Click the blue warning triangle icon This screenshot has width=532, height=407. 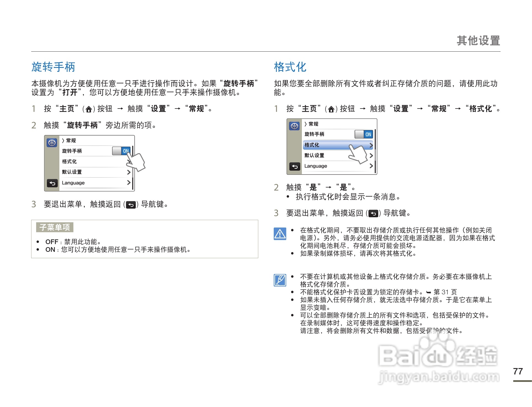point(280,234)
